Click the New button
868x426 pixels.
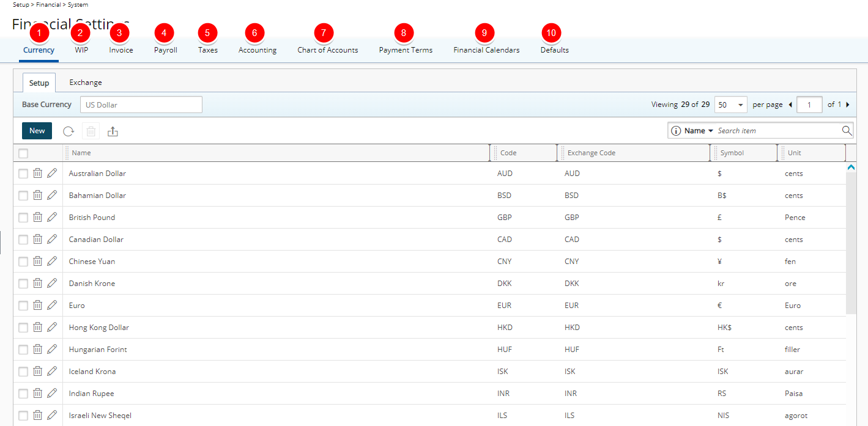[x=37, y=131]
